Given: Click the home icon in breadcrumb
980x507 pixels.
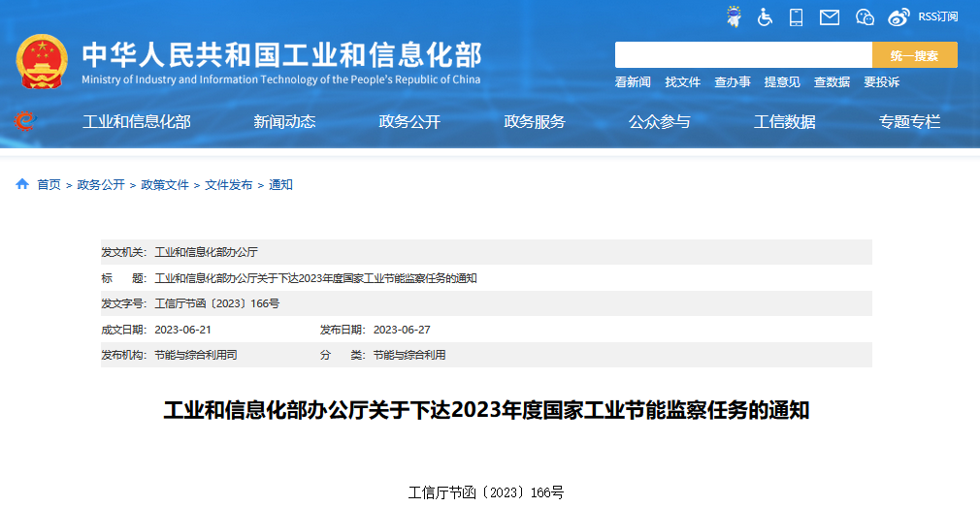Looking at the screenshot, I should [x=22, y=184].
